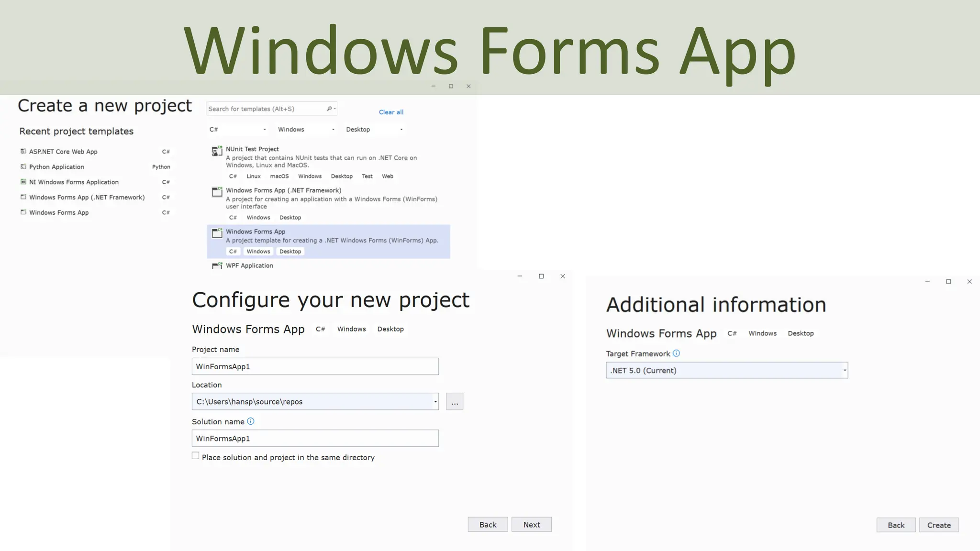
Task: Click Back in Configure your new project
Action: pyautogui.click(x=488, y=525)
